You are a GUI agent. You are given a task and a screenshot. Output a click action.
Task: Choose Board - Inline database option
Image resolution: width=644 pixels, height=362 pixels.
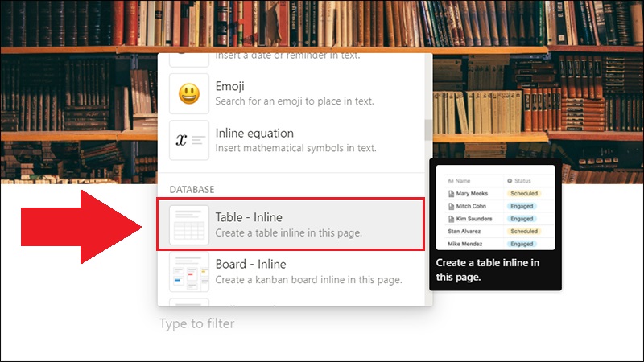pos(291,272)
